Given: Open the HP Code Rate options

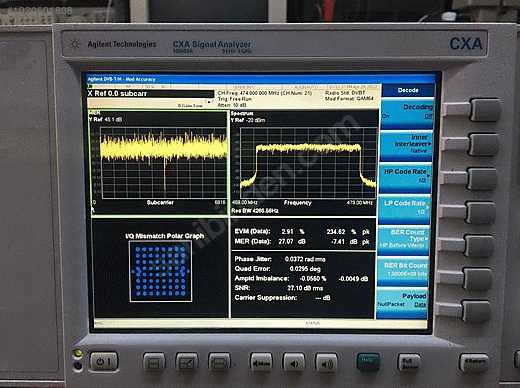Looking at the screenshot, I should pos(405,177).
